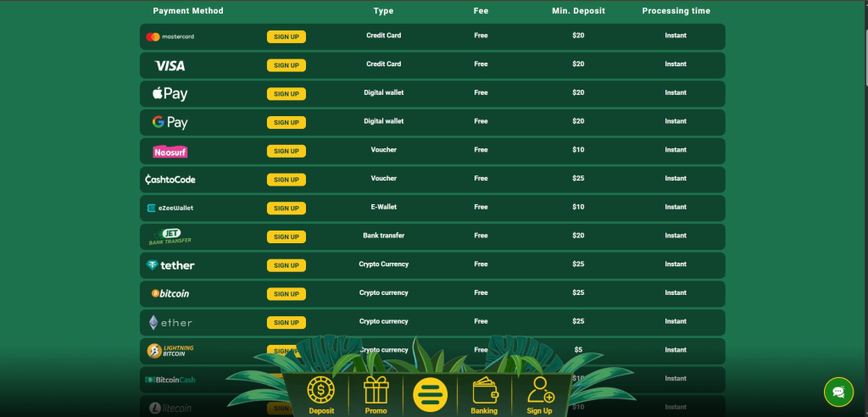Screen dimensions: 868x417
Task: Click SIGN UP in the eZeeWallet row
Action: [287, 208]
